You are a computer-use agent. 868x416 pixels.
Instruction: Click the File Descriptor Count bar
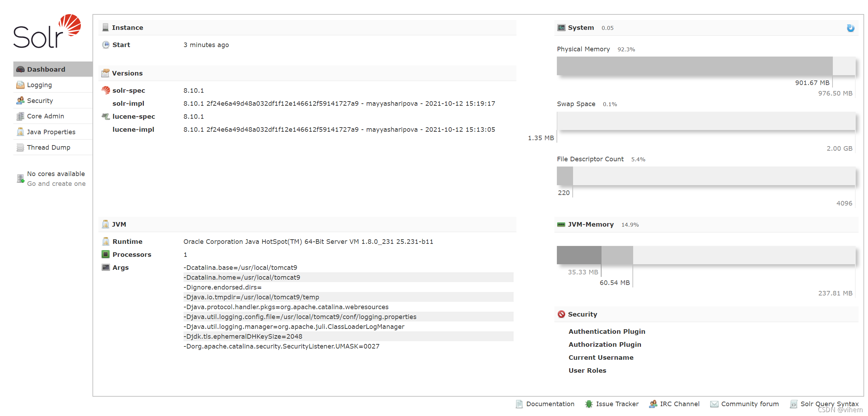[x=706, y=176]
